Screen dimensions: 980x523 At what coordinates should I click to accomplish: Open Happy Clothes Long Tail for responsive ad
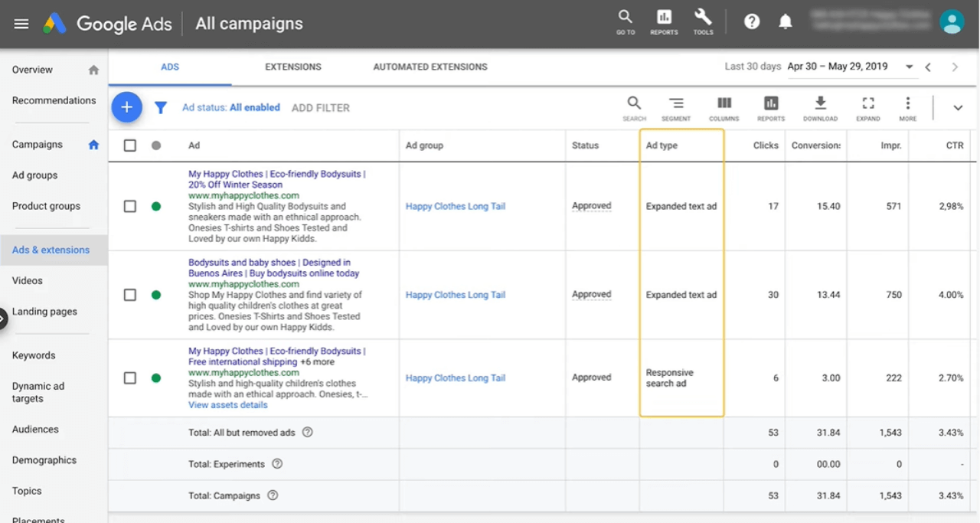(x=456, y=378)
